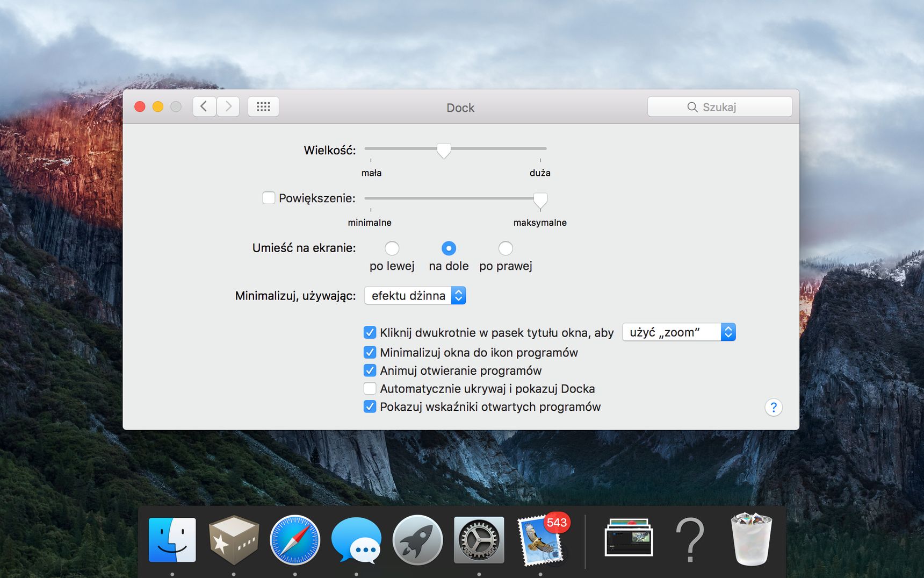
Task: Open System Preferences gear in Dock
Action: click(479, 540)
